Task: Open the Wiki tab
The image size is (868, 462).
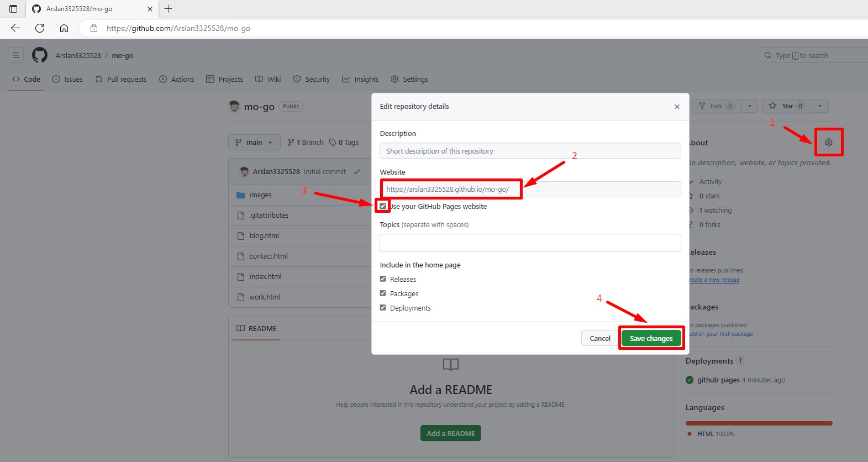Action: pyautogui.click(x=268, y=80)
